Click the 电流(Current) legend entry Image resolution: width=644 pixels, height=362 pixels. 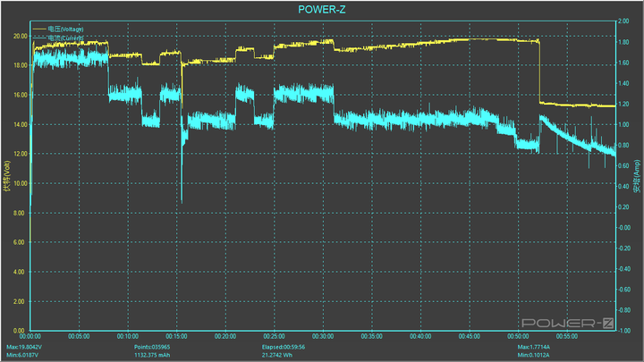58,38
